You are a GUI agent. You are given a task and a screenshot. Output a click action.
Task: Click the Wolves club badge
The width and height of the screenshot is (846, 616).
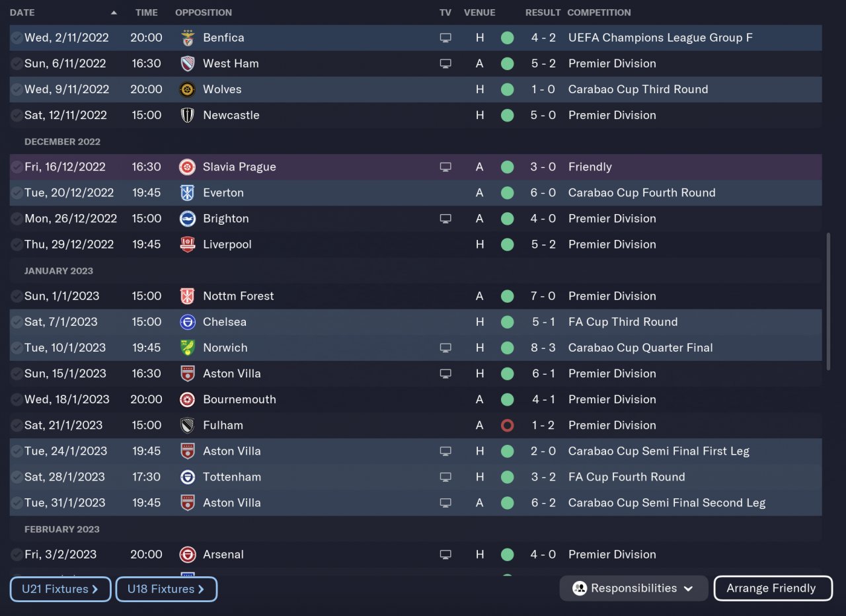[x=188, y=89]
